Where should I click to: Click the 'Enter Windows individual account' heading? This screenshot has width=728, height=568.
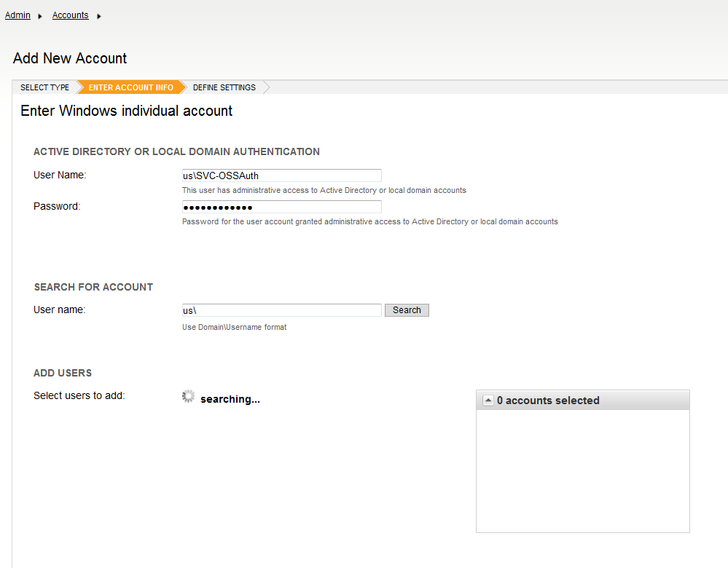tap(126, 111)
